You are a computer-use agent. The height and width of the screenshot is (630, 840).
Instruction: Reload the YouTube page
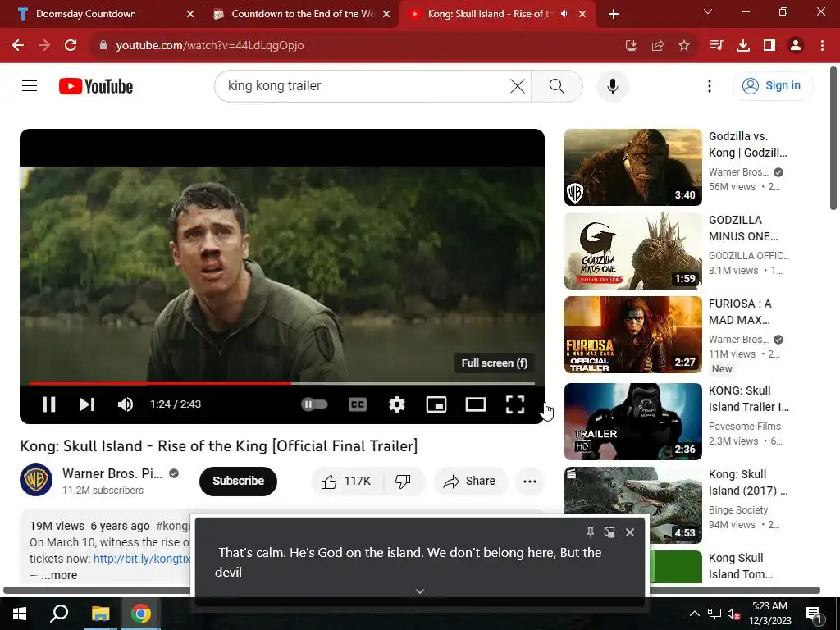pos(71,46)
